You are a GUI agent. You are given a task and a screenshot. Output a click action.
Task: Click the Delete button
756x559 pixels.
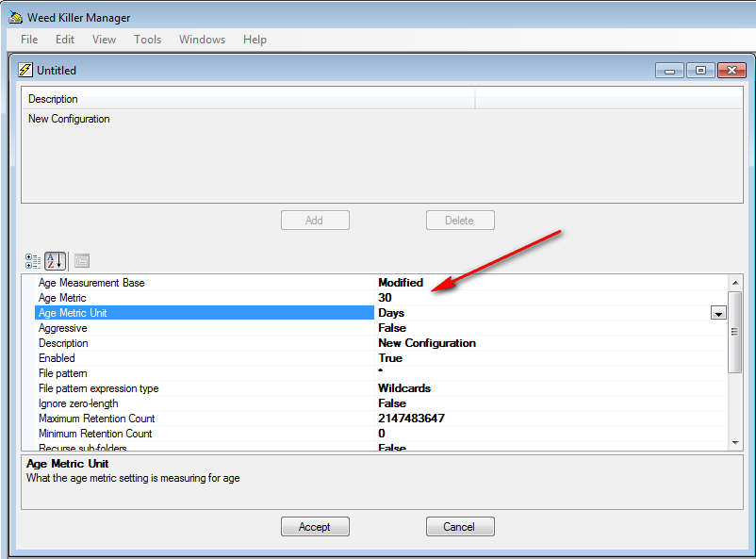coord(460,221)
